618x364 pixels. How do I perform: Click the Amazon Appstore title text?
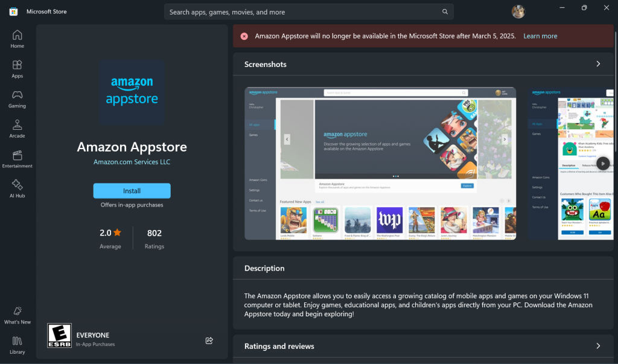pos(132,147)
